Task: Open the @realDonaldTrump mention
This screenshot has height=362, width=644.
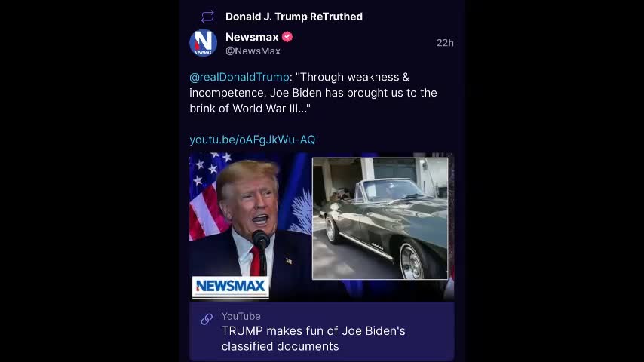Action: [239, 77]
